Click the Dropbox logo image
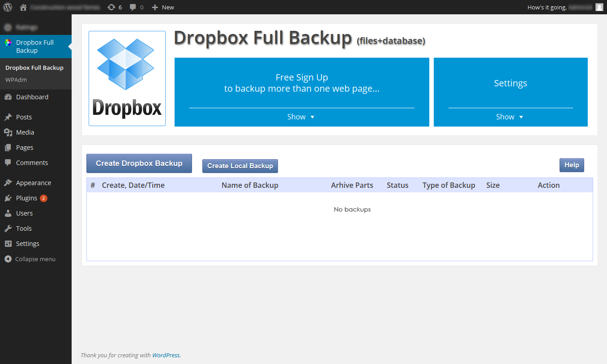607x364 pixels. [x=127, y=78]
